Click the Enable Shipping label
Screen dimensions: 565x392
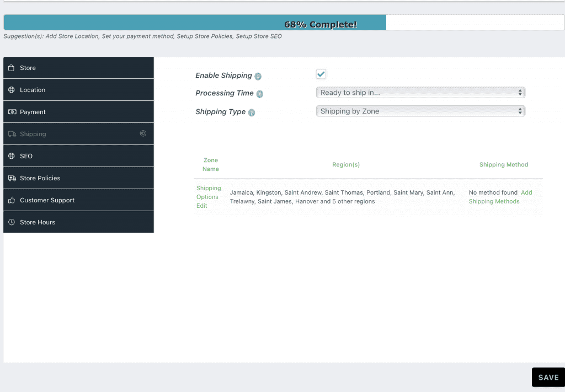coord(224,75)
